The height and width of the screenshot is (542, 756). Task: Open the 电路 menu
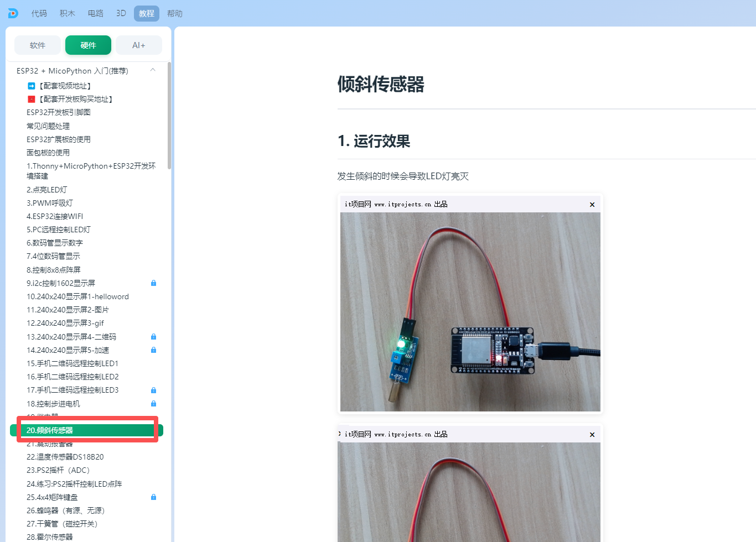[96, 13]
